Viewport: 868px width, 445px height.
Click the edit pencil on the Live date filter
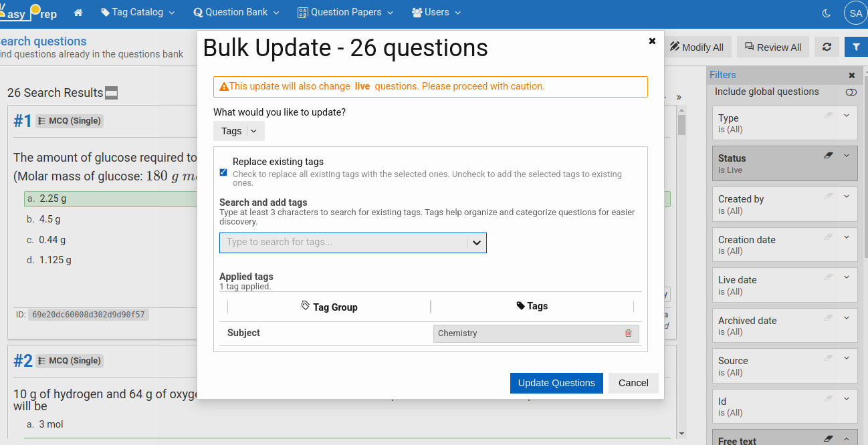(829, 276)
